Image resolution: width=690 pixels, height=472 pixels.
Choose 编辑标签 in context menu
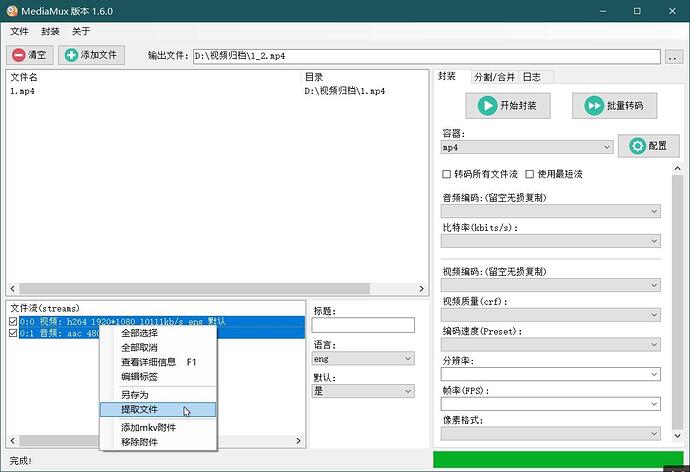pyautogui.click(x=158, y=377)
